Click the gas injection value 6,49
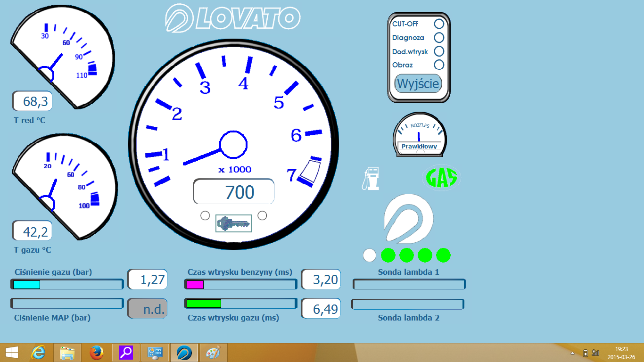 [321, 309]
